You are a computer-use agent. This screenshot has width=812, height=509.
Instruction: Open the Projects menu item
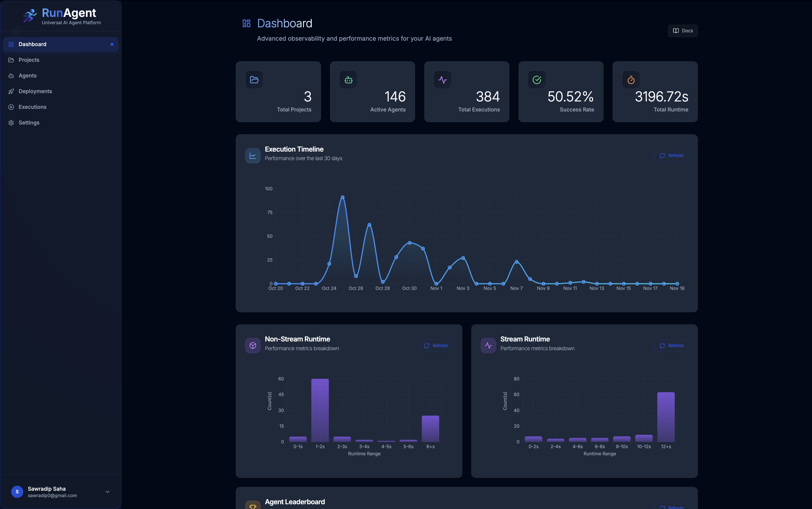tap(61, 60)
